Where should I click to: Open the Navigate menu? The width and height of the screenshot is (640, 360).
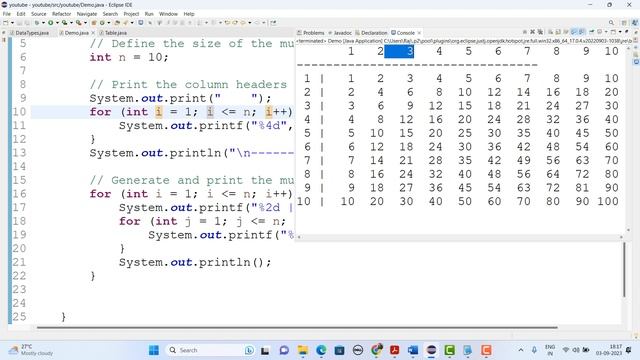[x=87, y=13]
